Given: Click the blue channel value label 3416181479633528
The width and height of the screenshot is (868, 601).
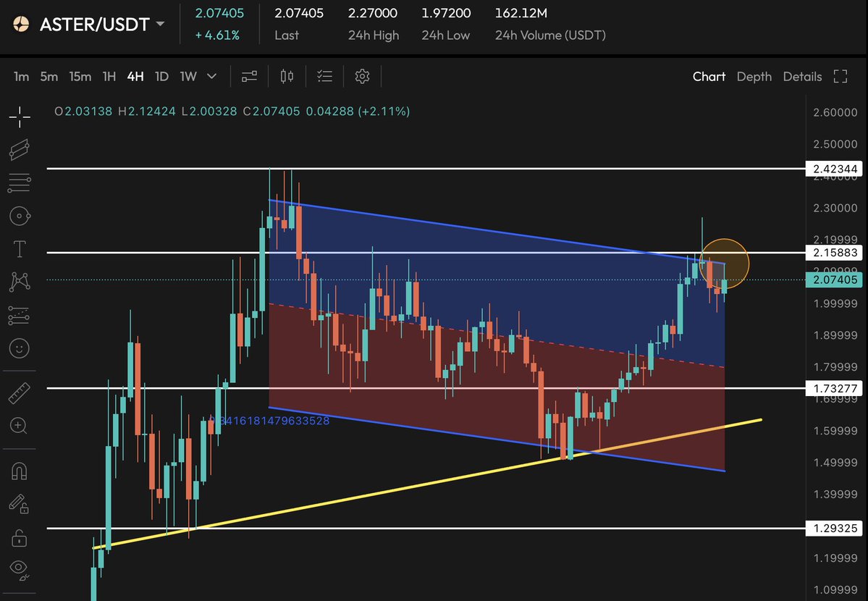Looking at the screenshot, I should [269, 421].
